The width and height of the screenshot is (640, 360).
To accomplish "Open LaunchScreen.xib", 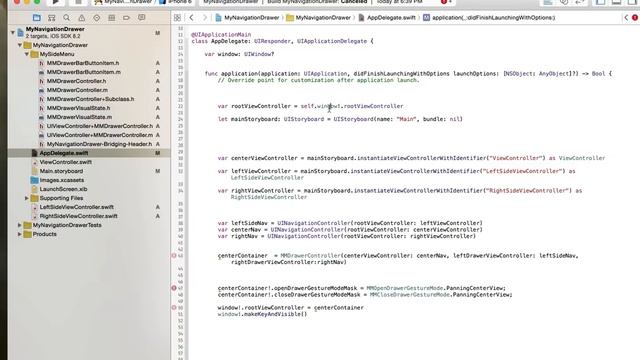I will click(63, 189).
